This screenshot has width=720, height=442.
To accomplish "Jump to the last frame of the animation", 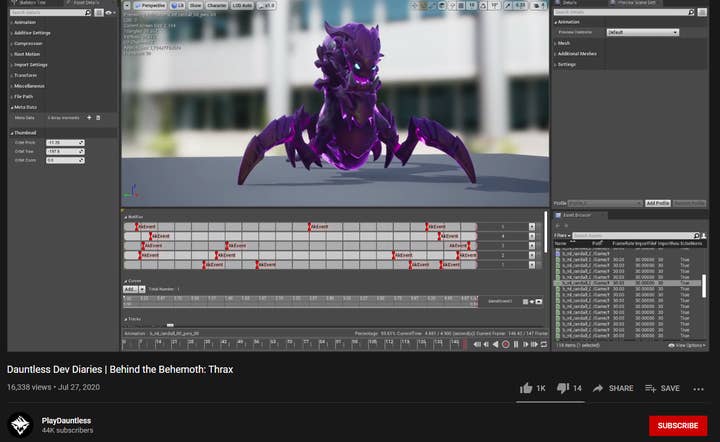I will coord(534,344).
